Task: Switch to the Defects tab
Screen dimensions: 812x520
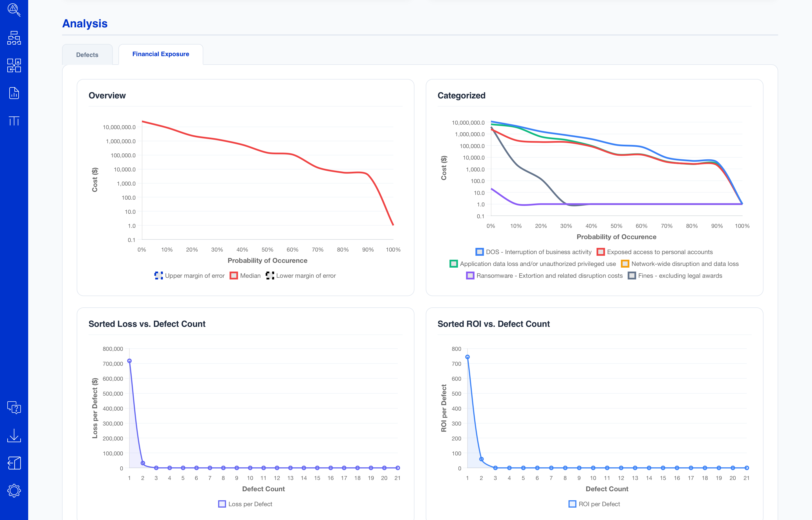Action: click(x=87, y=55)
